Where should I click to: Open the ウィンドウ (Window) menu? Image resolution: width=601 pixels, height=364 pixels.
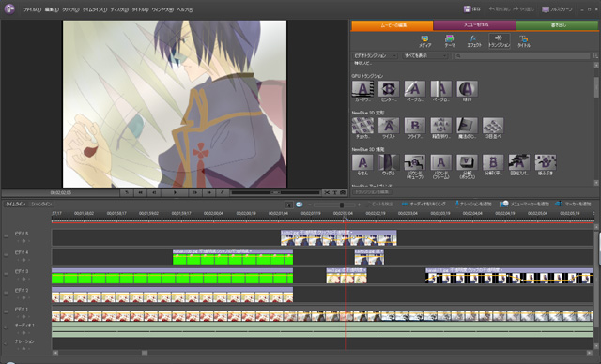point(162,9)
